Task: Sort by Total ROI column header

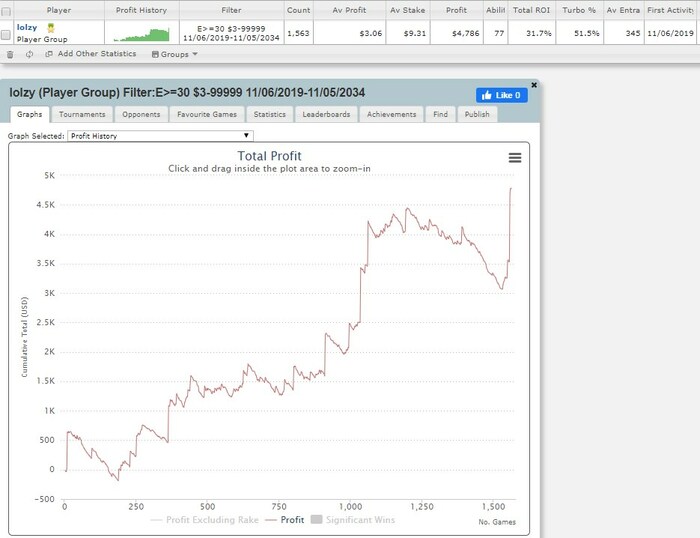Action: click(x=531, y=10)
